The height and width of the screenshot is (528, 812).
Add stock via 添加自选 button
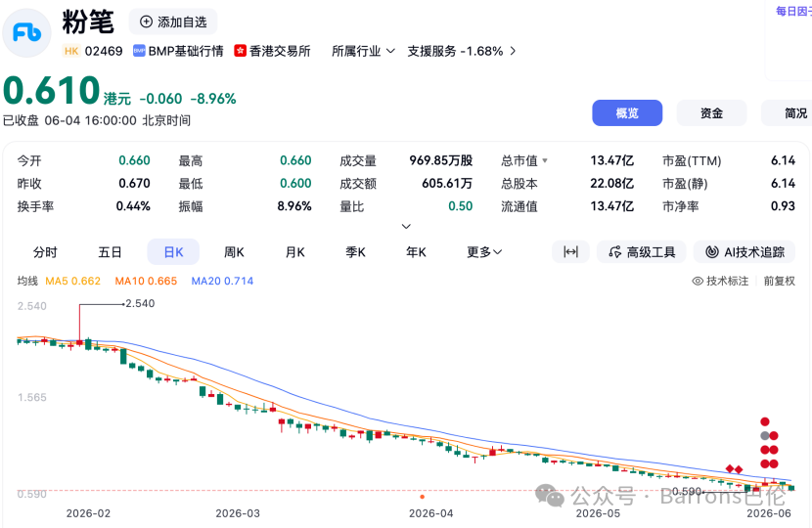[173, 22]
